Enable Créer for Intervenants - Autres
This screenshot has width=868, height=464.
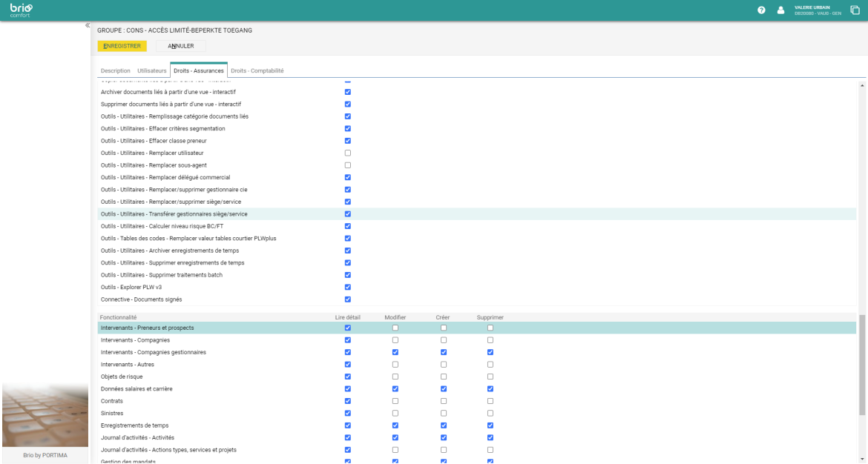[444, 365]
